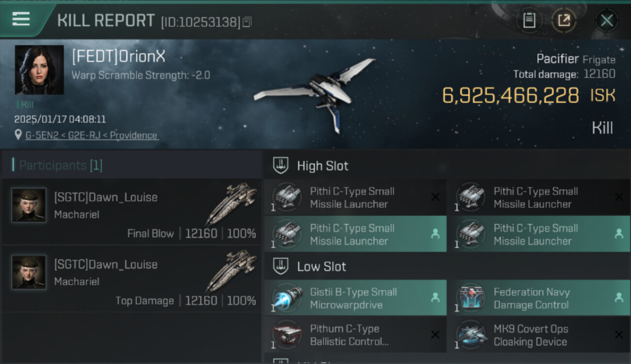Share the kill report via export icon
Screen dimensions: 631x364
pyautogui.click(x=564, y=21)
